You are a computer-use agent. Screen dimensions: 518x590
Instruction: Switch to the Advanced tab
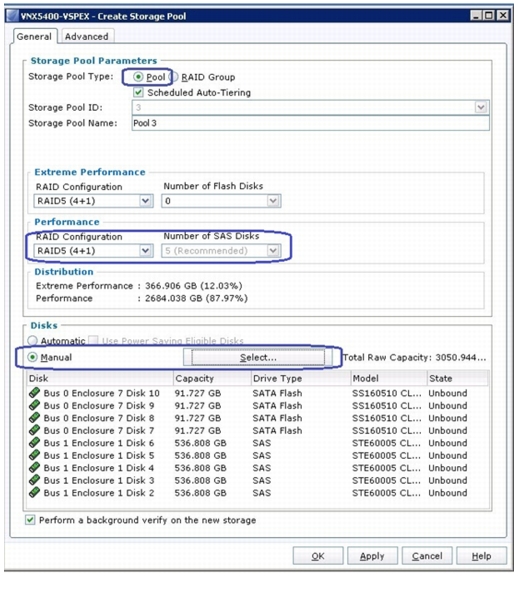click(87, 36)
